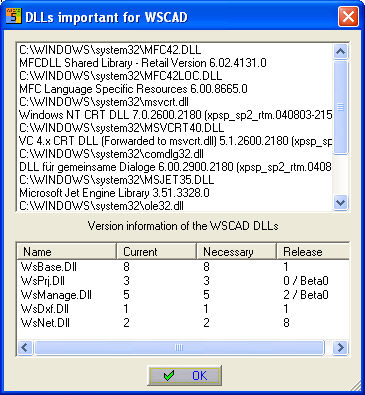Click the MSJET35.DLL path line

coord(116,180)
